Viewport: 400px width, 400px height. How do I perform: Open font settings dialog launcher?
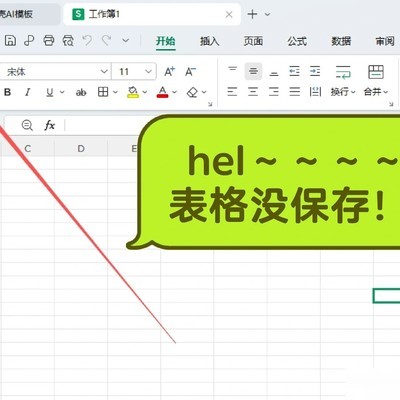[x=210, y=104]
